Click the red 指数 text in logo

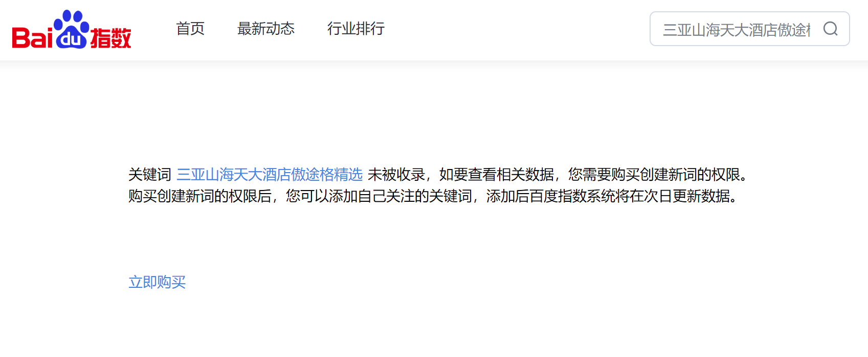point(111,38)
